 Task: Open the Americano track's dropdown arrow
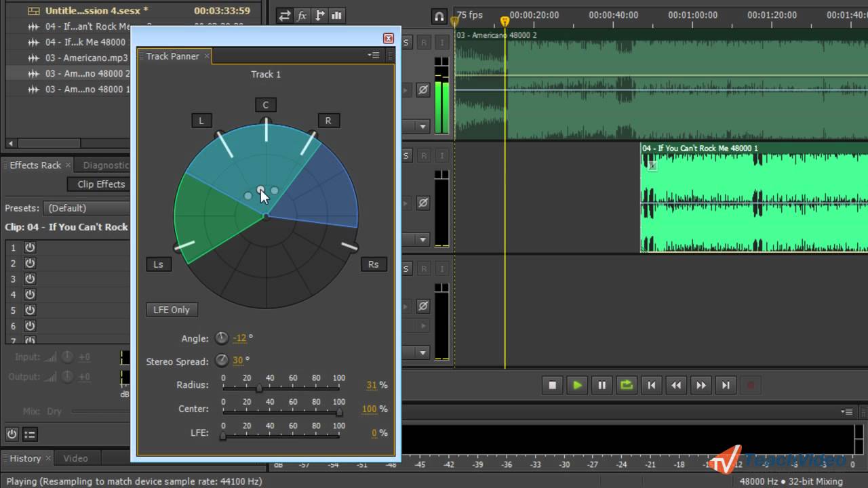(423, 126)
